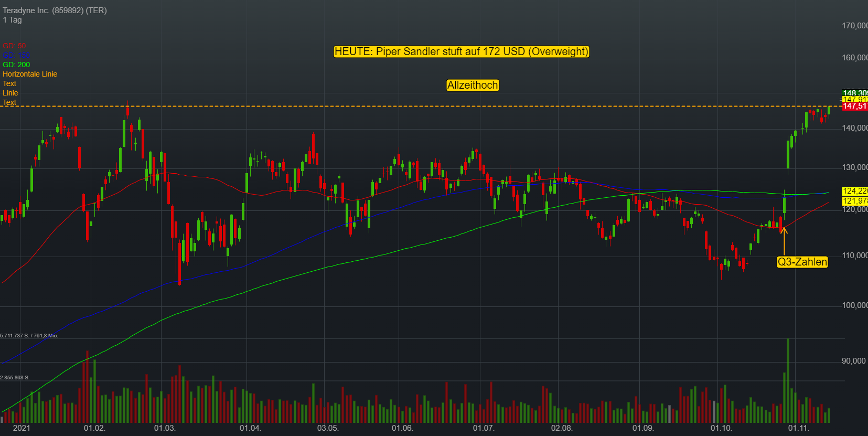Click the 100,000 price axis label
This screenshot has width=868, height=436.
click(x=855, y=305)
